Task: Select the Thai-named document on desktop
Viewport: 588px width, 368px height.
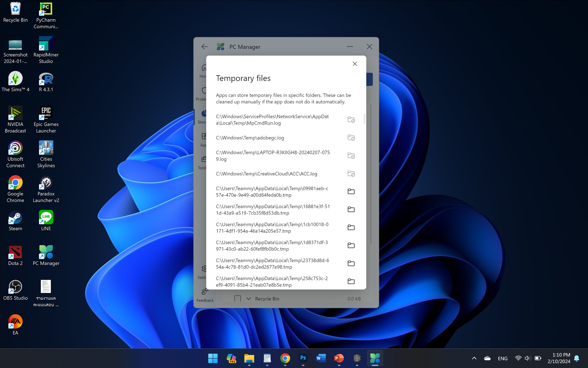Action: pyautogui.click(x=46, y=294)
